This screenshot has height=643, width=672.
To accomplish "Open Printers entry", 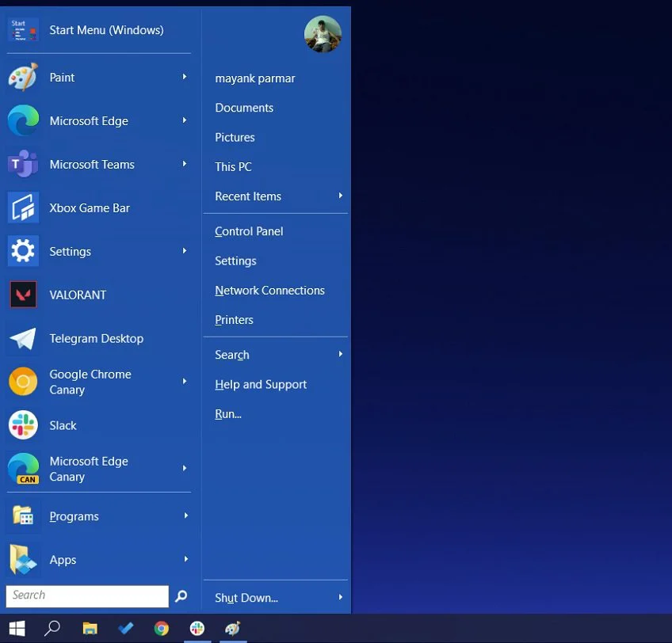I will tap(234, 321).
